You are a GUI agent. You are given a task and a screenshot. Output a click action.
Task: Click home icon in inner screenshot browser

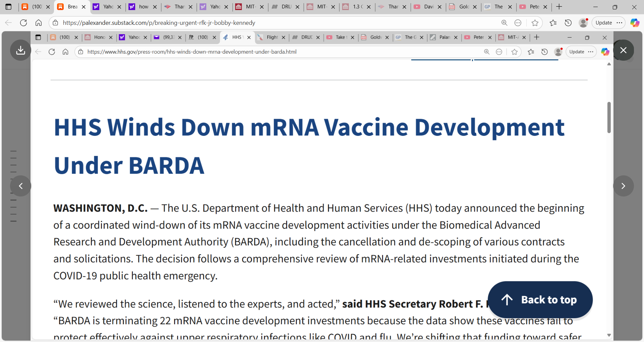[65, 52]
